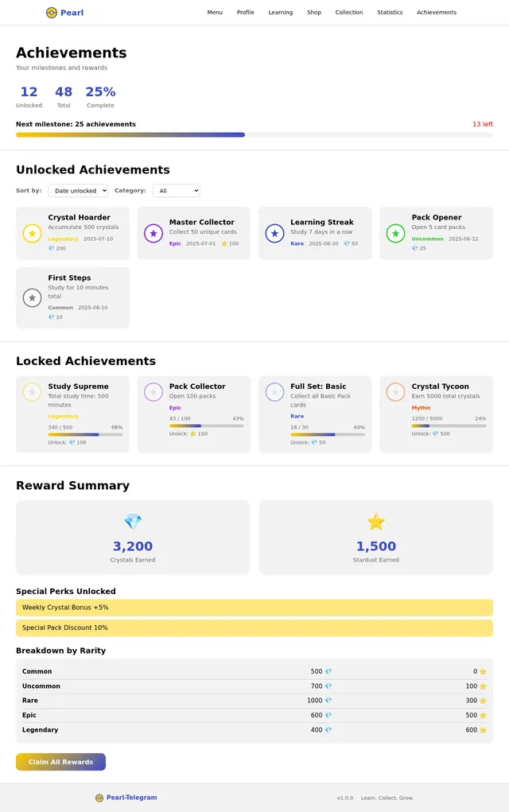Click the 1,500 stardust earned value
Viewport: 509px width, 812px height.
[376, 546]
